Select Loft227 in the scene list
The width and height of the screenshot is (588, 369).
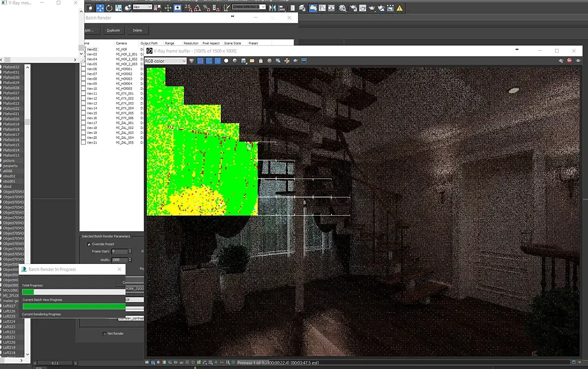tap(9, 306)
